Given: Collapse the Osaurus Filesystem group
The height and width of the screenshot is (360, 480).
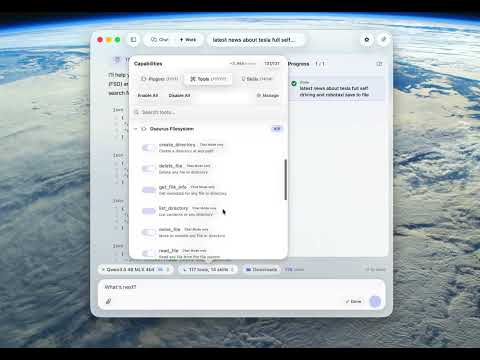Looking at the screenshot, I should (x=135, y=129).
